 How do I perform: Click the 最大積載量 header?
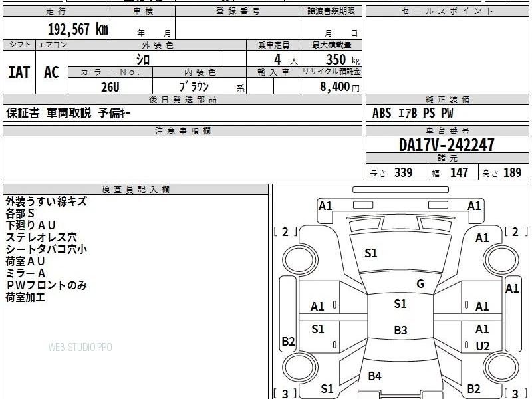pos(331,45)
